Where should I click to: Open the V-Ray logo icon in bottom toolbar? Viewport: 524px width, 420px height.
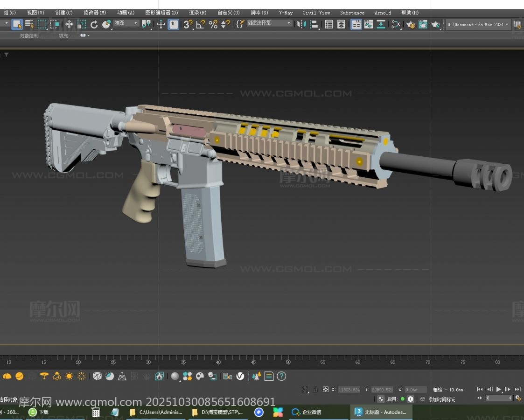240,376
